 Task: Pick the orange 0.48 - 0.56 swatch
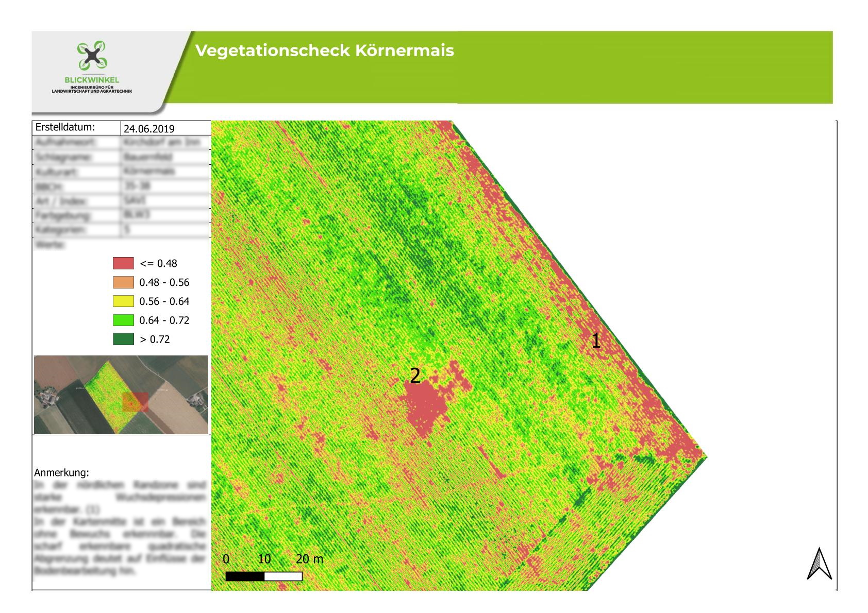click(123, 282)
